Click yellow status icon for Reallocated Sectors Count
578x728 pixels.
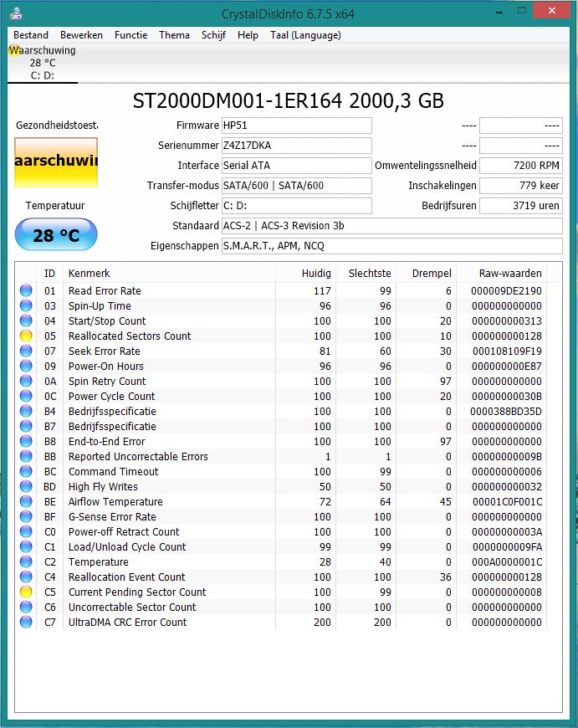click(x=26, y=336)
